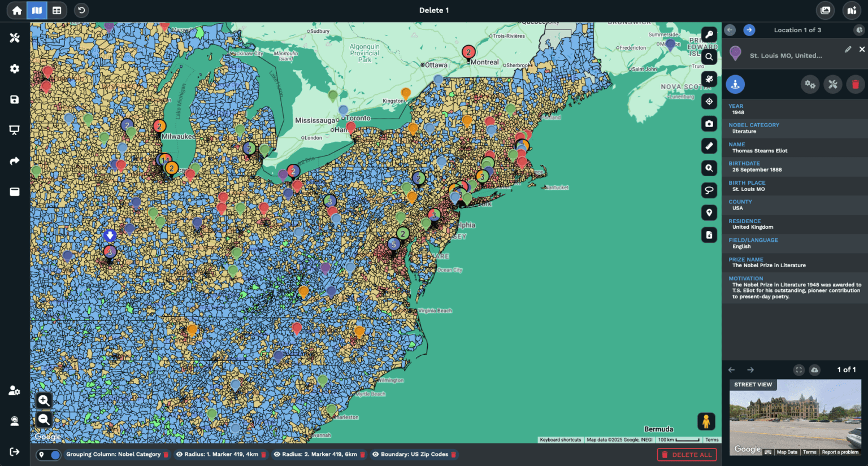Image resolution: width=868 pixels, height=466 pixels.
Task: Open street view person button in panel
Action: coord(735,84)
